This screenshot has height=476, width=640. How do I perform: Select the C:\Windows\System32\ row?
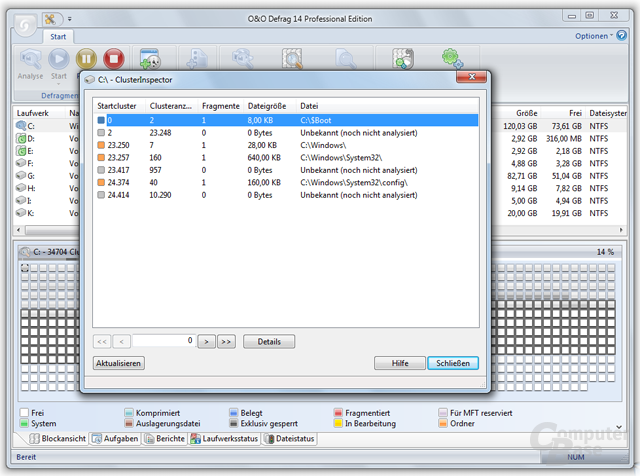point(286,158)
